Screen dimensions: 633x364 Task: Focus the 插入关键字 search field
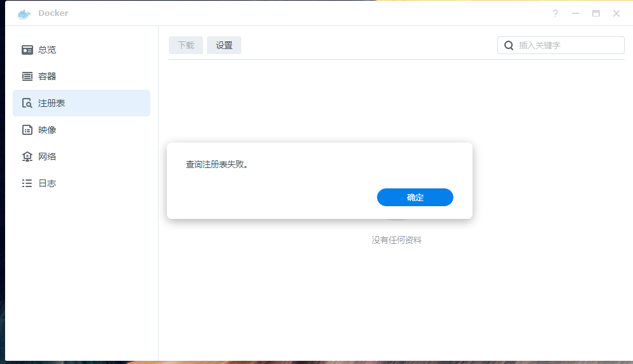click(x=567, y=45)
